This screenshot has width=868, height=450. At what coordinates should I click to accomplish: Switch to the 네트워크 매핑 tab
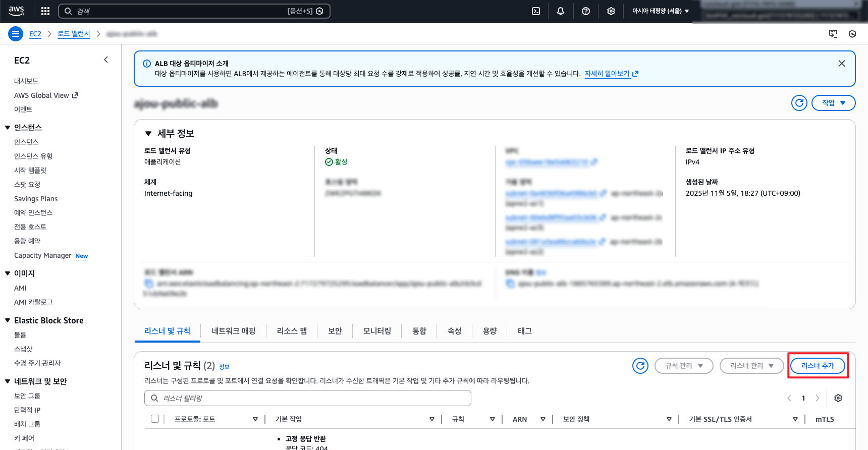coord(234,331)
